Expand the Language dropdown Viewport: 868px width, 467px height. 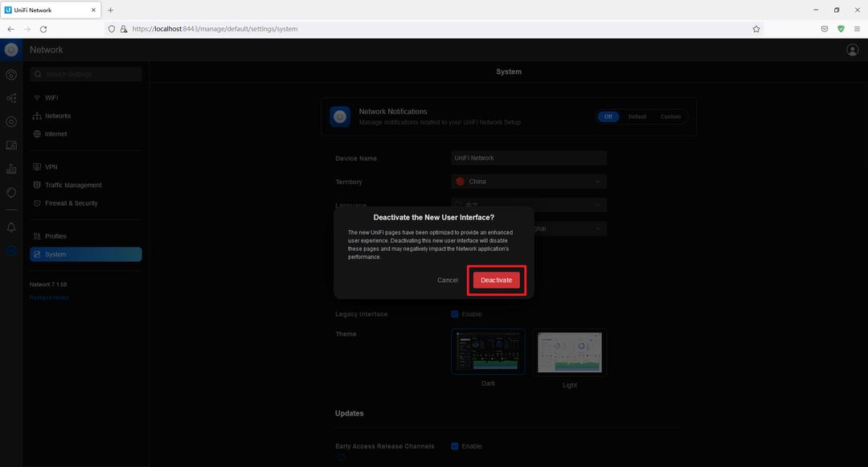click(x=528, y=205)
